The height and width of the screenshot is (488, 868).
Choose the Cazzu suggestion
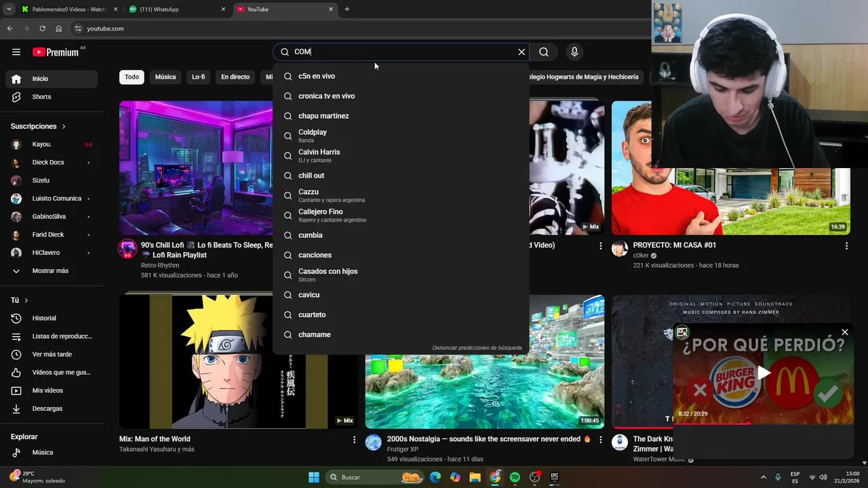click(x=401, y=195)
